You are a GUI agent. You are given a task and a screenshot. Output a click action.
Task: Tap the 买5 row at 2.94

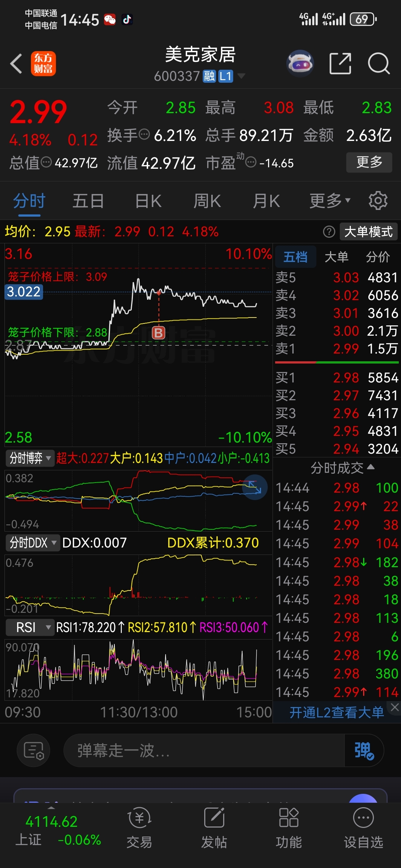tap(337, 449)
